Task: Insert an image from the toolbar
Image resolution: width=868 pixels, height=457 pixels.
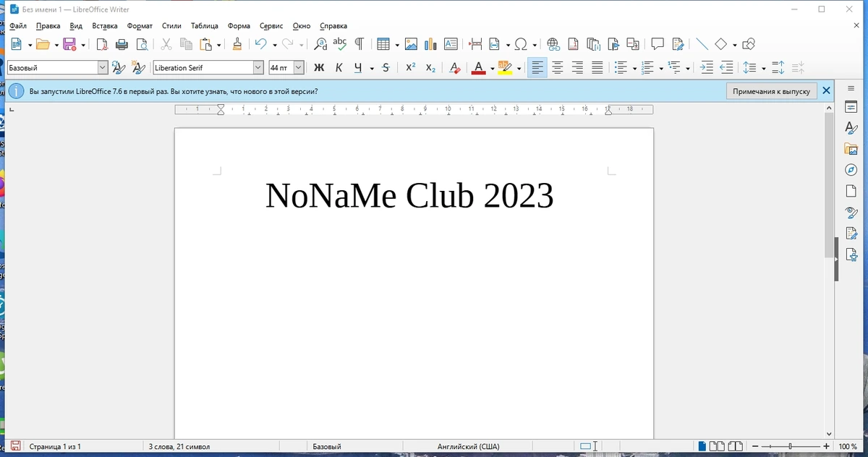Action: click(x=411, y=44)
